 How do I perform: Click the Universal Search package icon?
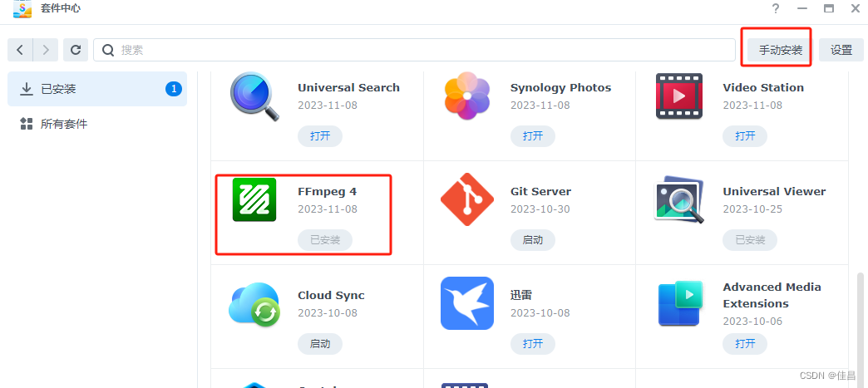coord(254,96)
